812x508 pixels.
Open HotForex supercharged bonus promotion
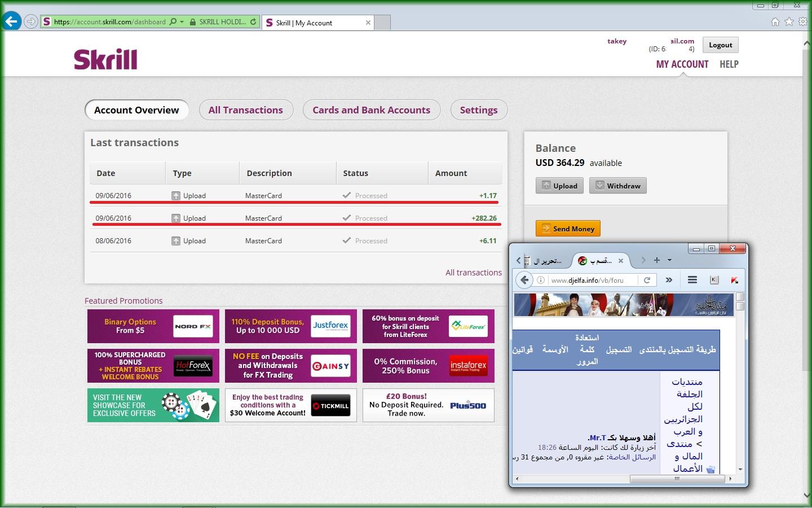[153, 366]
